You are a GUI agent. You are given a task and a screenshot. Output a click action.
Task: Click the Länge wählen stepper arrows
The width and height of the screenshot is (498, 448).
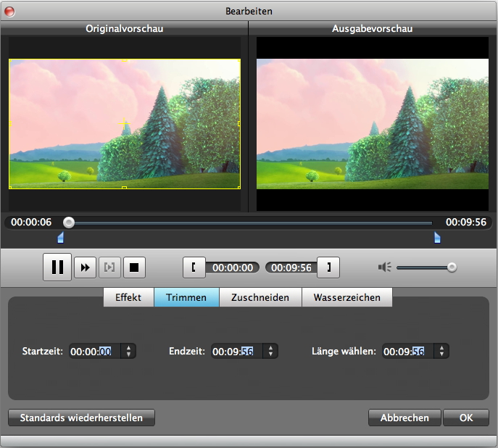(x=441, y=351)
